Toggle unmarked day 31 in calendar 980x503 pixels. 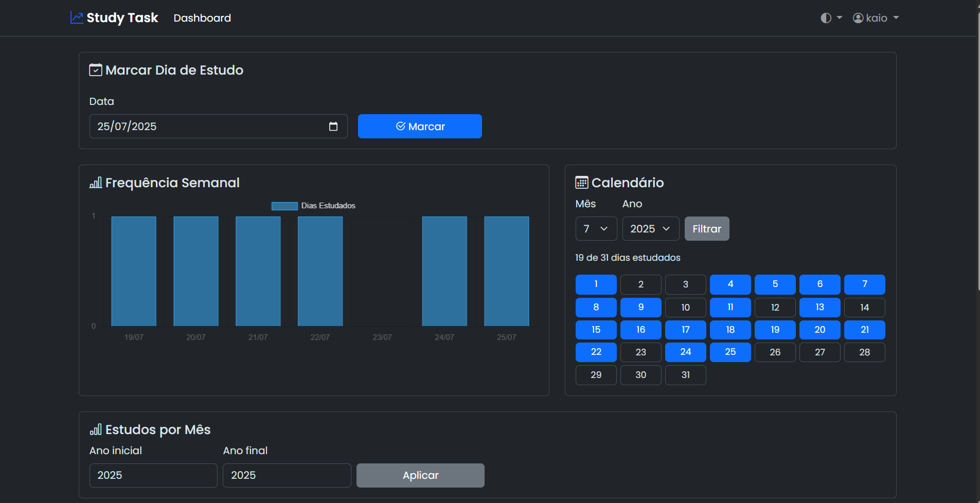point(685,375)
